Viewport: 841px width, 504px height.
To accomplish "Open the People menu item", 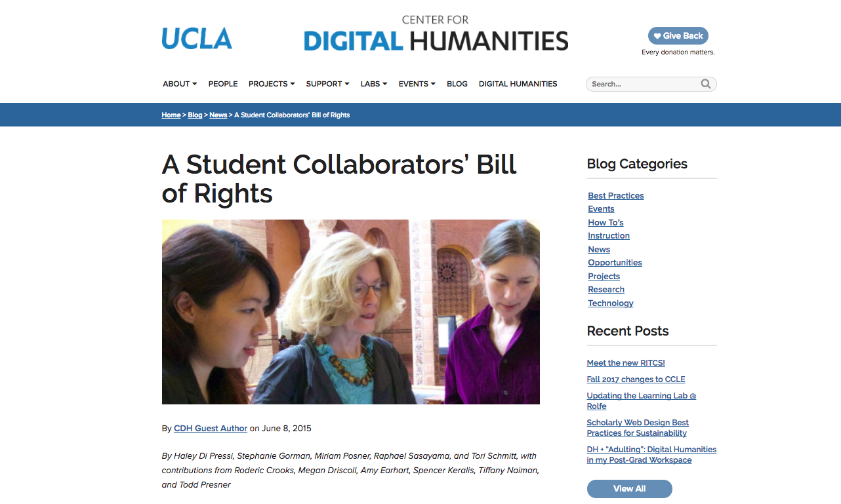I will point(223,84).
